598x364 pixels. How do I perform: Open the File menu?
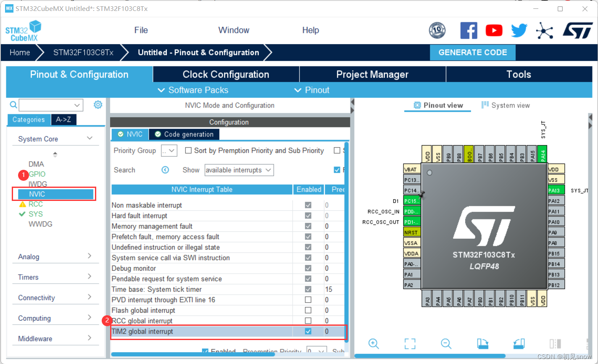tap(141, 30)
